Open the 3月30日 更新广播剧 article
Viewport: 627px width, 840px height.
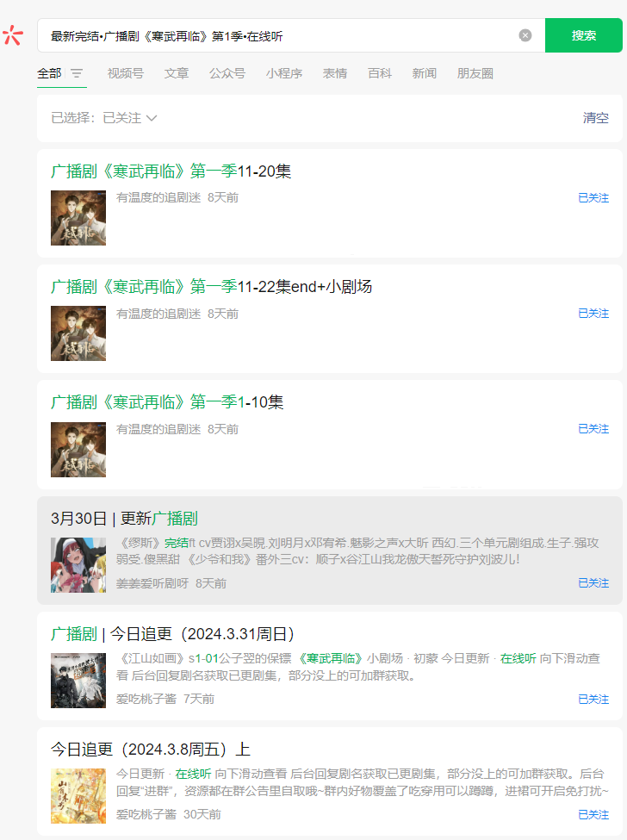tap(124, 519)
